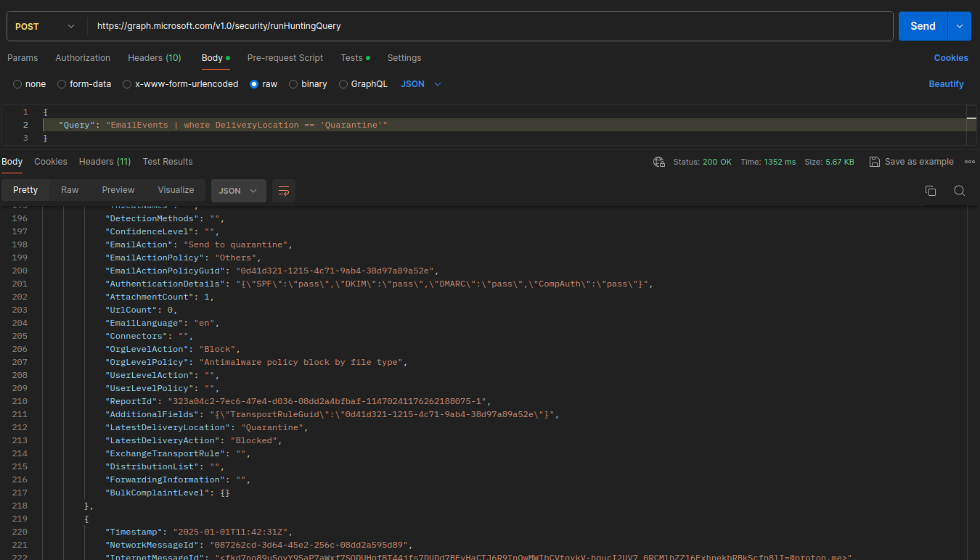The image size is (980, 560).
Task: Select the Pretty response view
Action: pyautogui.click(x=25, y=190)
